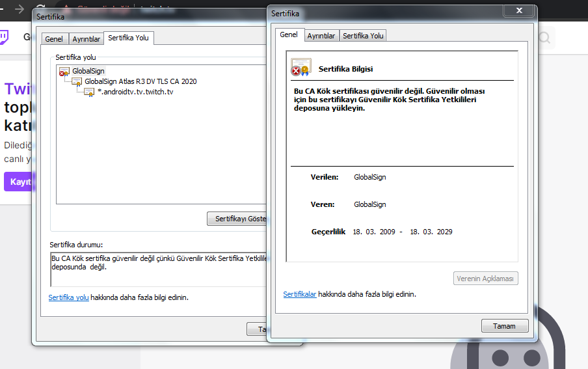Click validity date range 18. 03. 2009 - 18. 03. 2029
Viewport: 588px width, 369px height.
tap(403, 232)
